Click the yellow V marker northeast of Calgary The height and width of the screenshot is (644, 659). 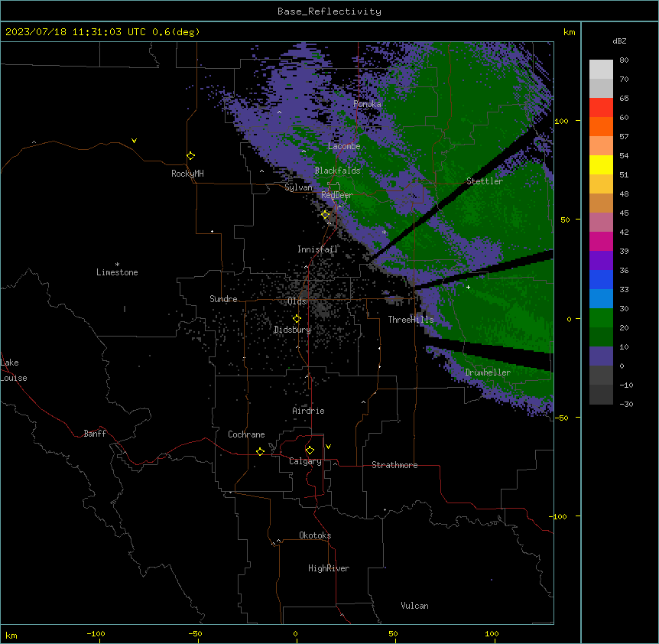[328, 447]
